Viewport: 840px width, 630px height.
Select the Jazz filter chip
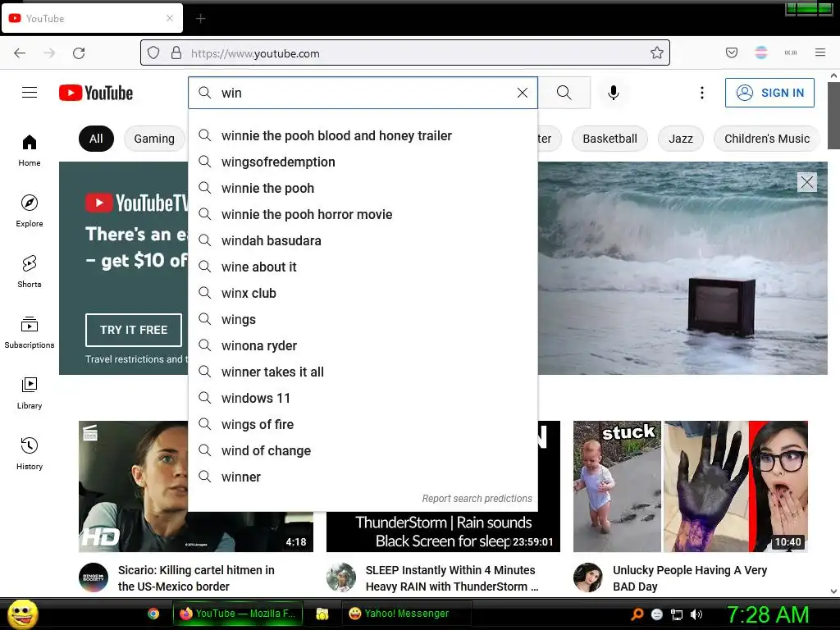[680, 139]
